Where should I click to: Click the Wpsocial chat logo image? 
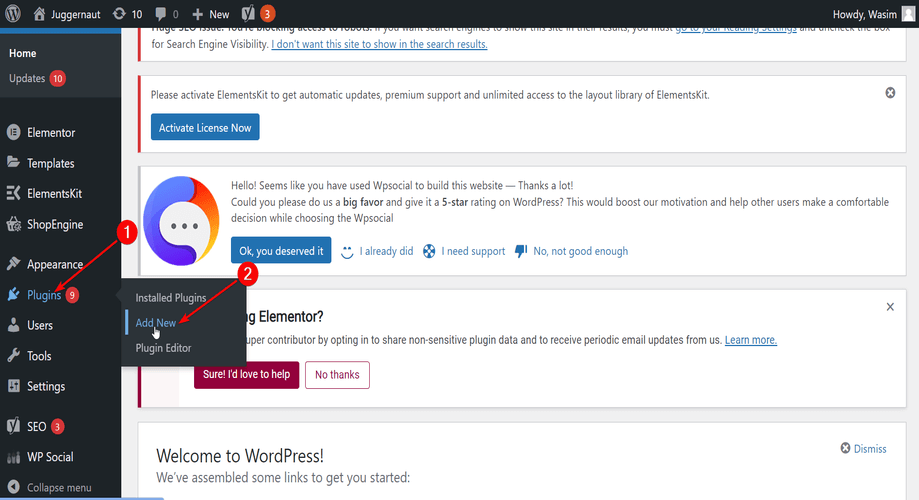[x=182, y=221]
